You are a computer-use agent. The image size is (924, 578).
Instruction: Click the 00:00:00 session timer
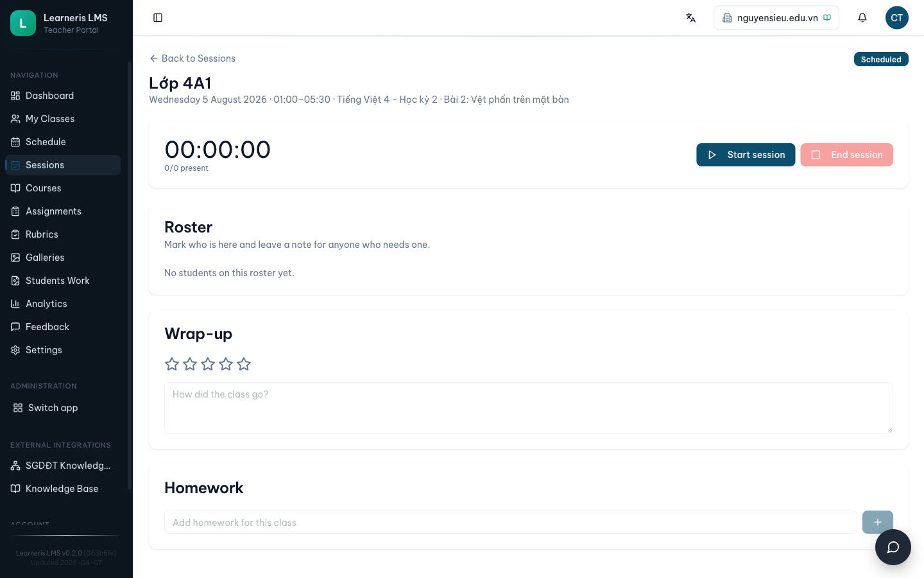tap(218, 150)
